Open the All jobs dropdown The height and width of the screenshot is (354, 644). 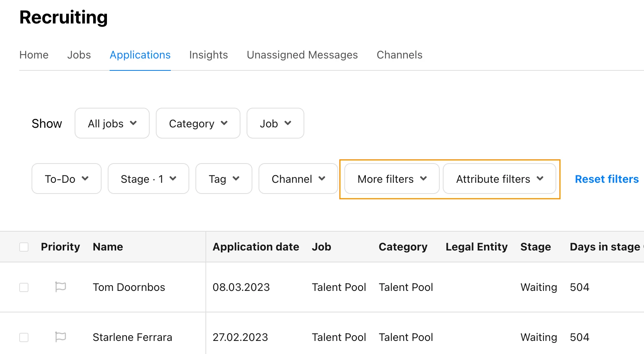[x=112, y=123]
